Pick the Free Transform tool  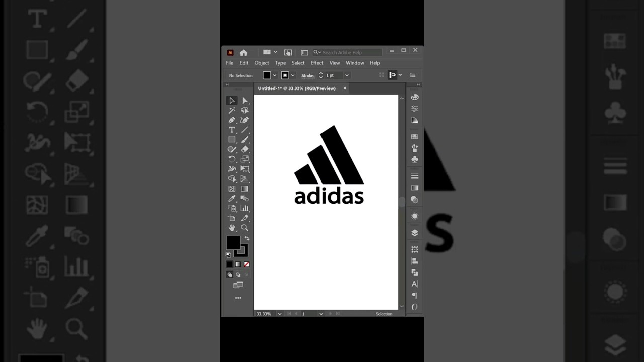pyautogui.click(x=245, y=169)
